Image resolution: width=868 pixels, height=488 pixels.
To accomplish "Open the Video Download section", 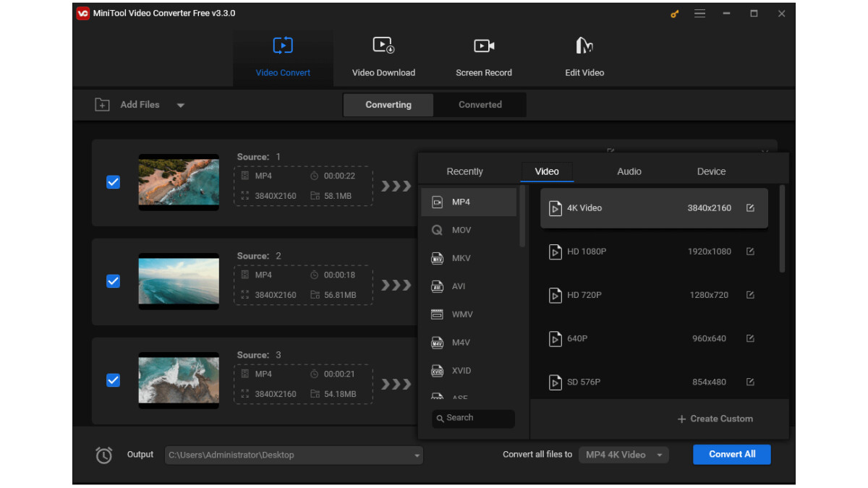I will coord(383,56).
